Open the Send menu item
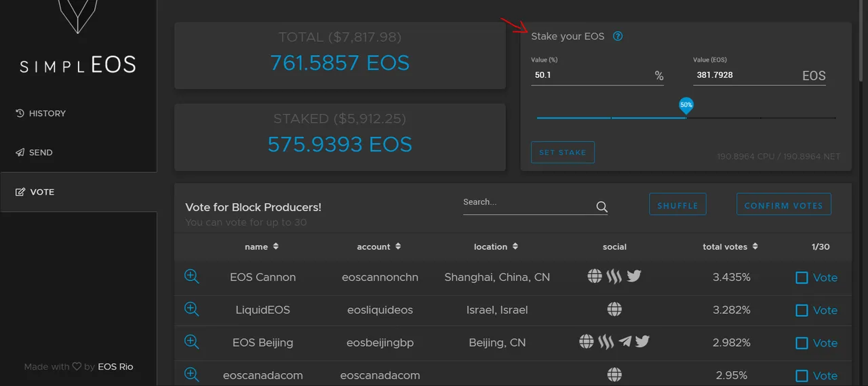868x386 pixels. tap(79, 153)
